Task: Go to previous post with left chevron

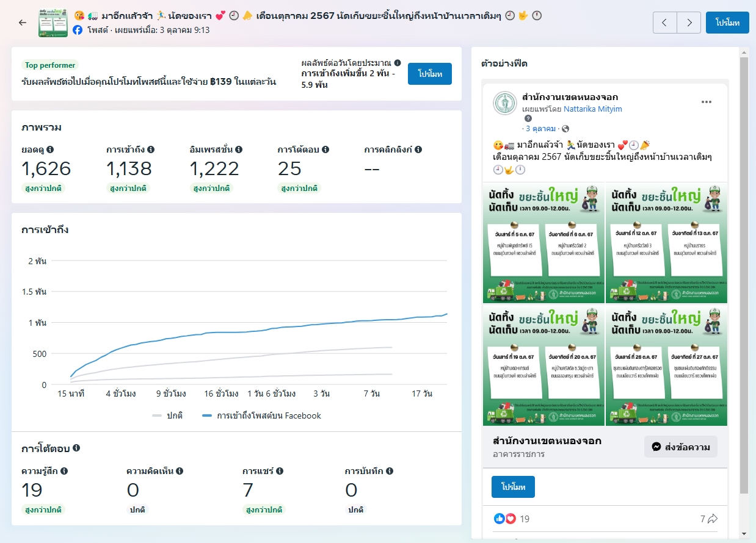Action: click(x=664, y=23)
